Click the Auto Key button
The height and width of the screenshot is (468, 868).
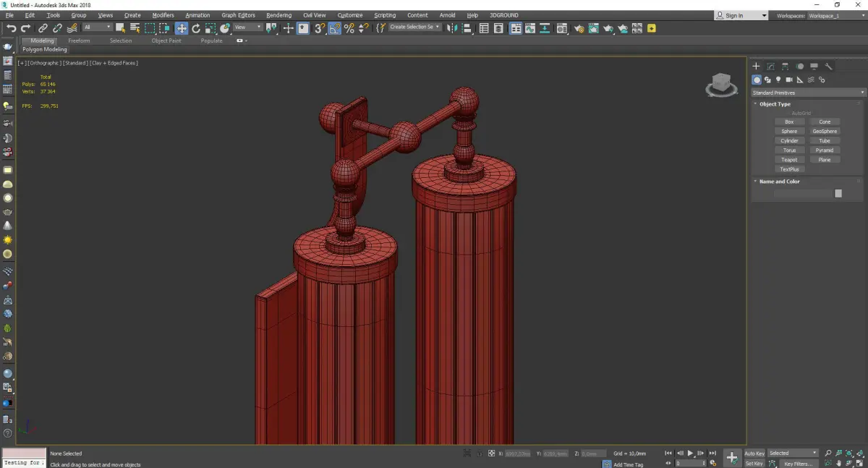[754, 454]
